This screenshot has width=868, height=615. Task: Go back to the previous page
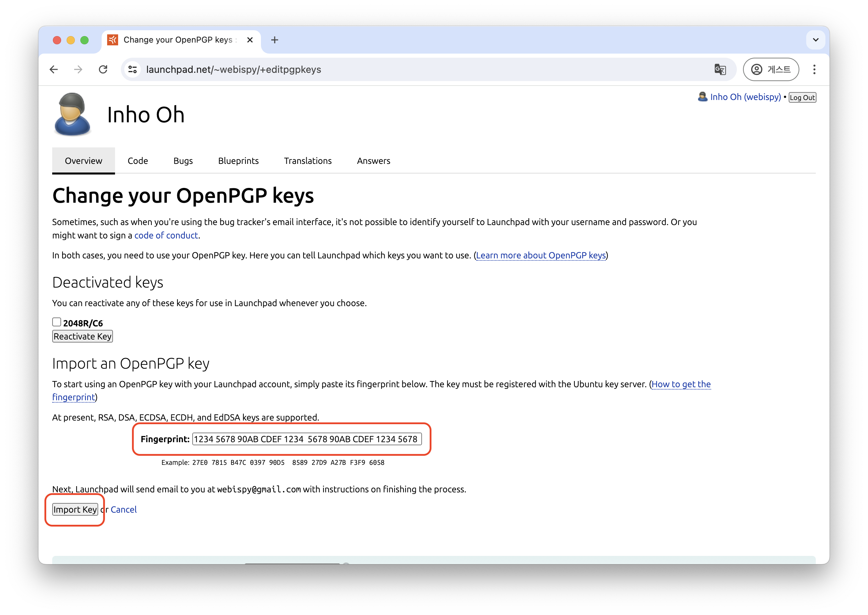pyautogui.click(x=54, y=70)
